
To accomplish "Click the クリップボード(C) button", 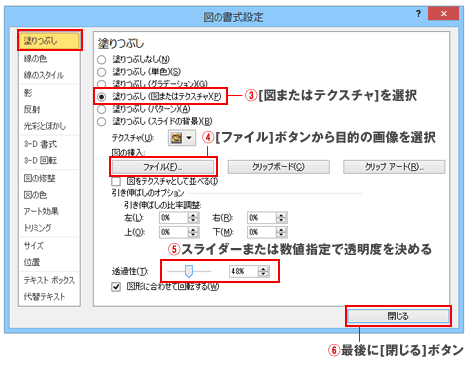I will [279, 167].
